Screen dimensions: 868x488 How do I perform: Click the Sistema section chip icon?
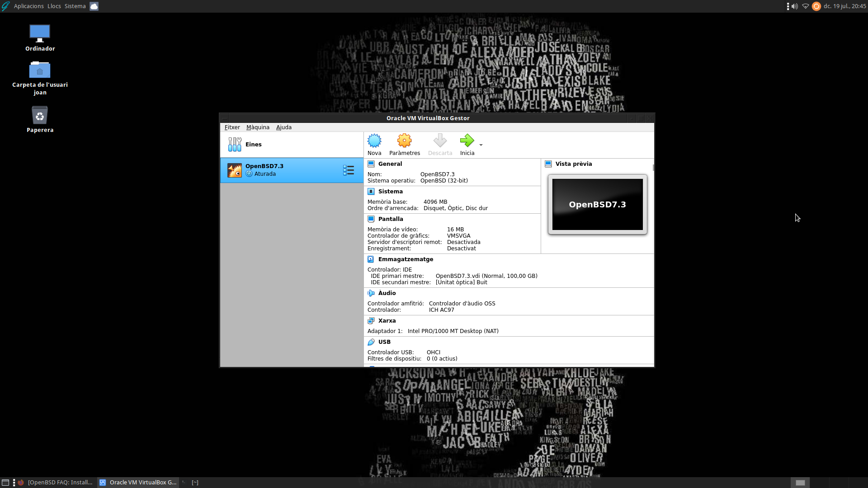tap(371, 192)
